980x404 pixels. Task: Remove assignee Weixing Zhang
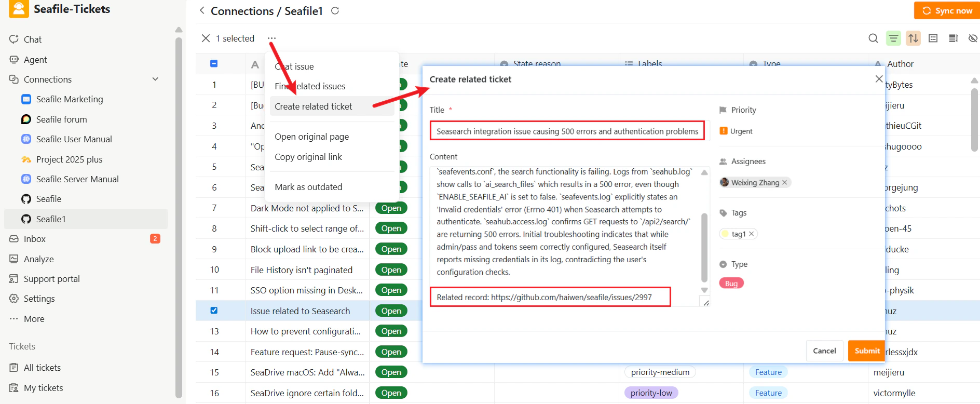pyautogui.click(x=785, y=182)
